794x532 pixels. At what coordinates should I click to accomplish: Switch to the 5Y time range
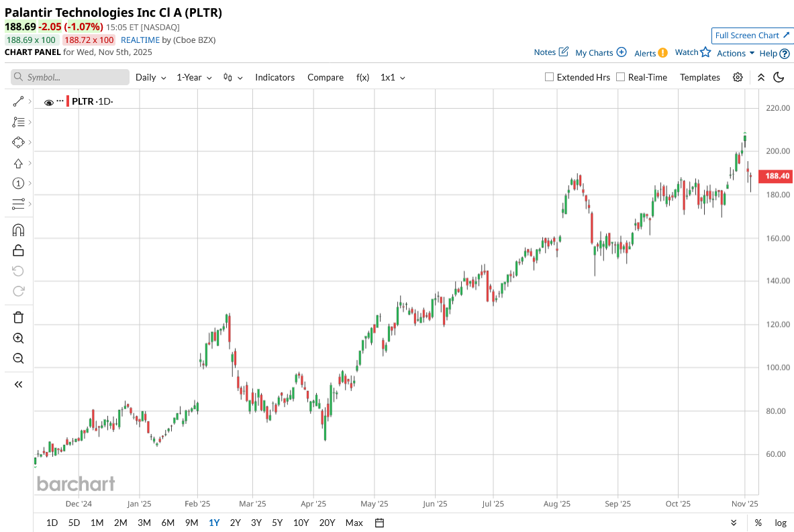pos(277,523)
